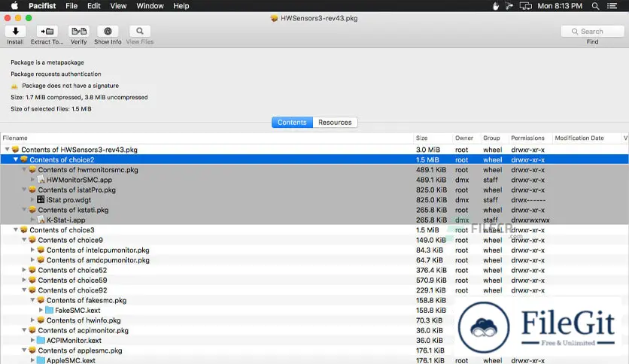Click the FakeSMC.kext folder icon

[x=50, y=310]
